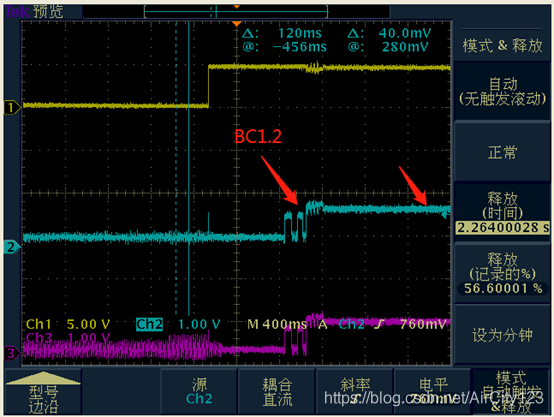Viewport: 554px width, 417px height.
Task: Open the 耦合 直流 coupling menu
Action: (x=277, y=392)
